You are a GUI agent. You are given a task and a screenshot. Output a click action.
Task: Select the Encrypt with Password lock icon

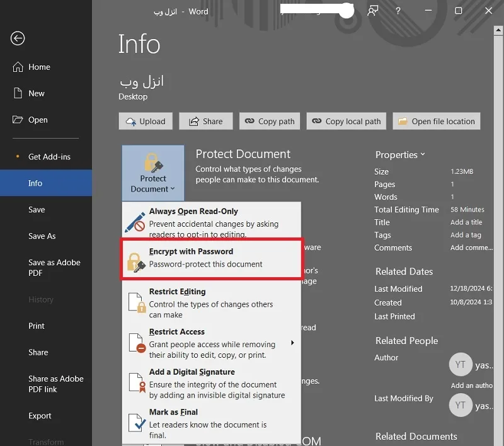136,263
